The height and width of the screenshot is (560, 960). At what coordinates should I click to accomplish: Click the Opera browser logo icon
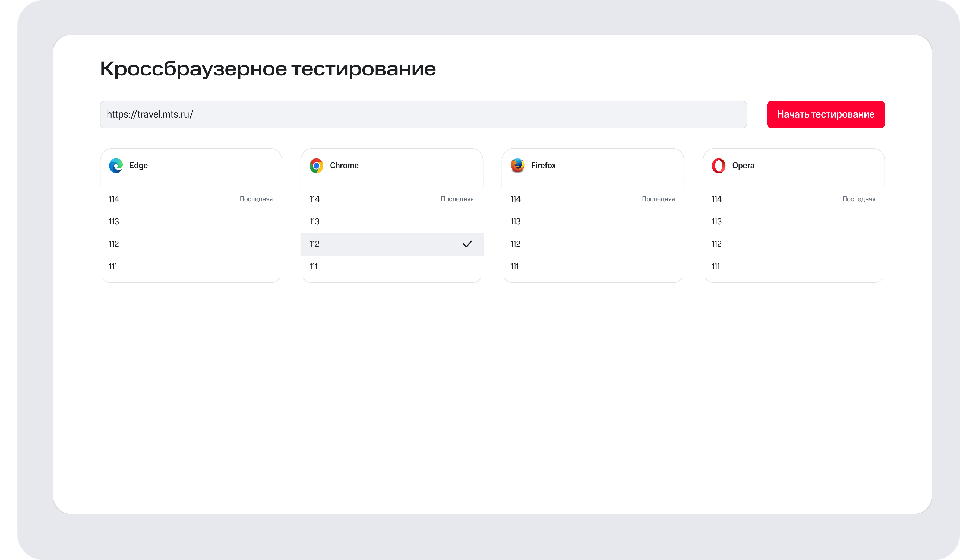click(x=718, y=166)
